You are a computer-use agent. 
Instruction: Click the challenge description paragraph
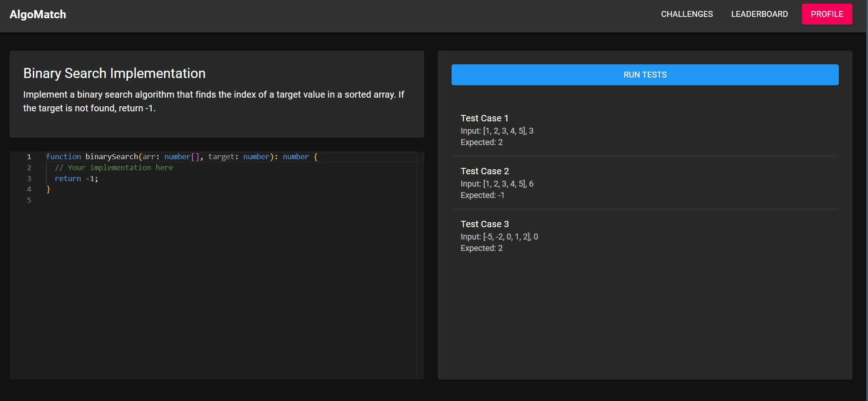coord(214,101)
